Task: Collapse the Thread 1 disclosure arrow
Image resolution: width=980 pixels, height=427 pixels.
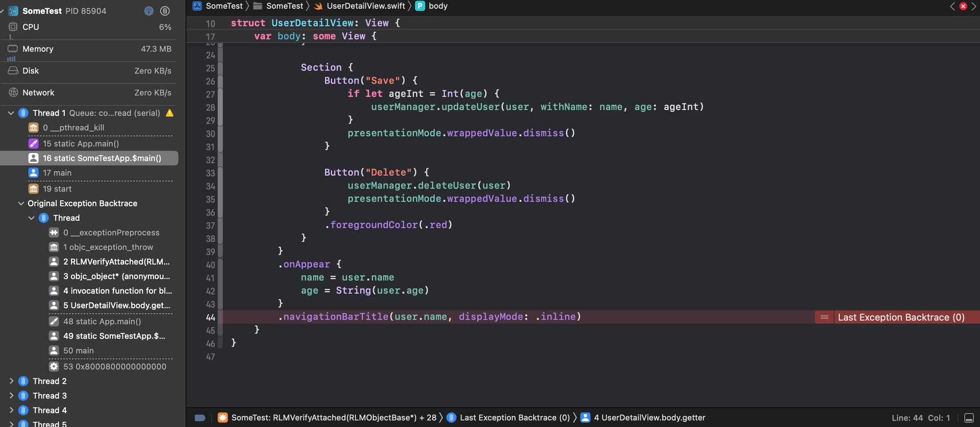Action: [x=11, y=113]
